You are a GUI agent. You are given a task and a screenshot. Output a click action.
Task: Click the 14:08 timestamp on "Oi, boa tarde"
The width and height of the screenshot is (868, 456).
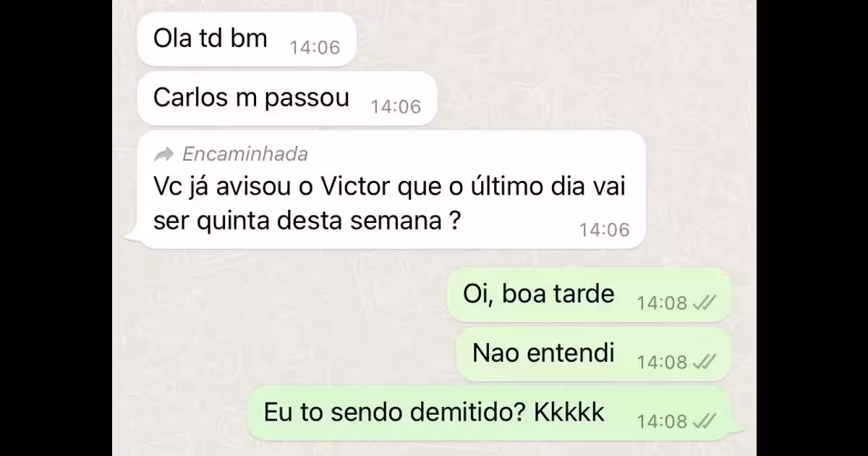tap(662, 303)
